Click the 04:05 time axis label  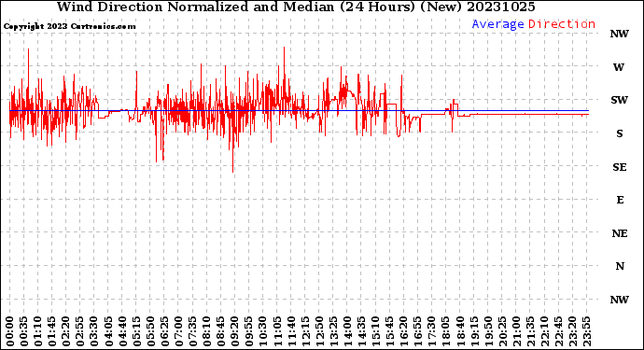coord(108,331)
